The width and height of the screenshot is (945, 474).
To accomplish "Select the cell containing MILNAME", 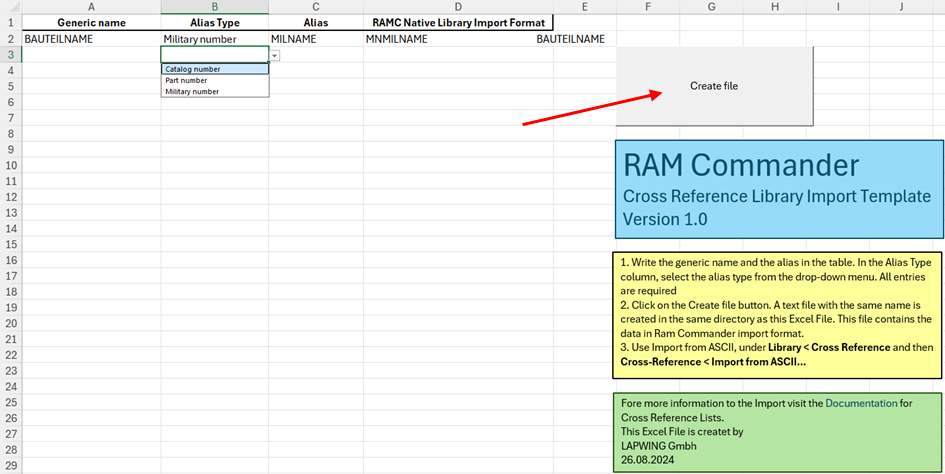I will coord(316,39).
